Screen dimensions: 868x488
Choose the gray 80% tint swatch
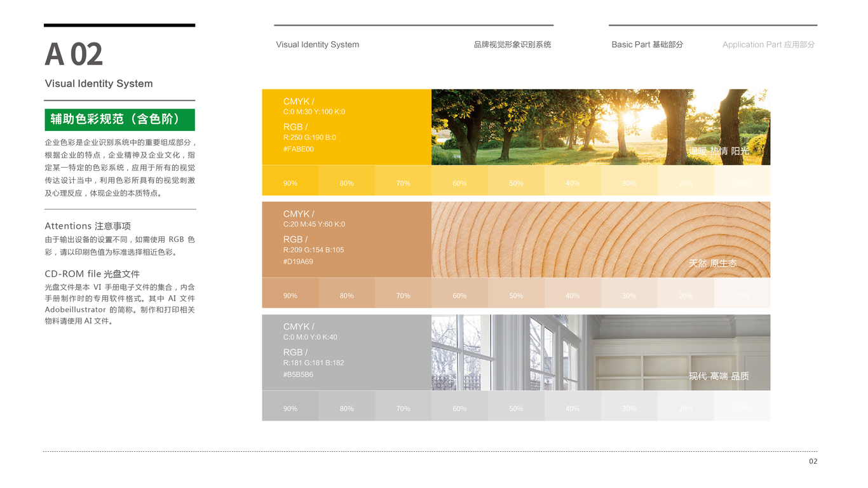347,405
